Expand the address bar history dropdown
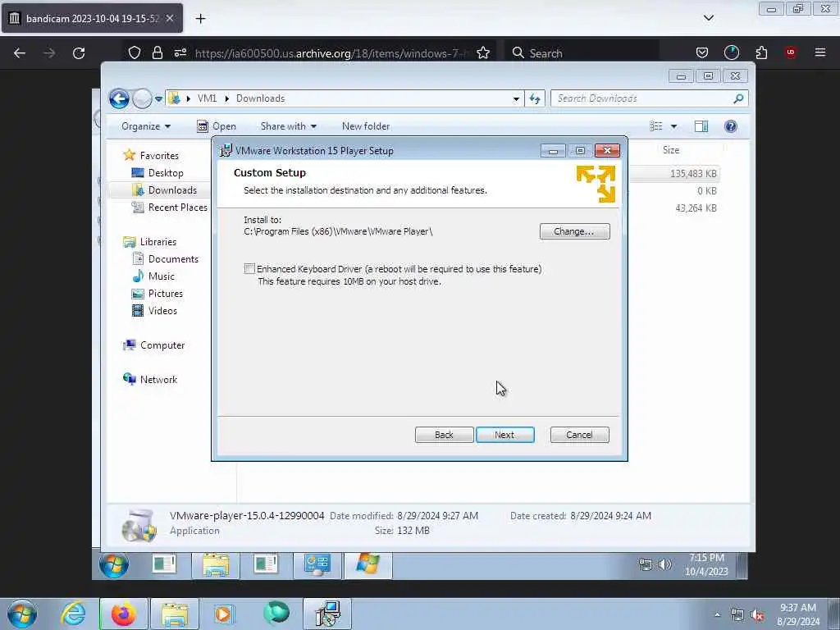 tap(516, 98)
